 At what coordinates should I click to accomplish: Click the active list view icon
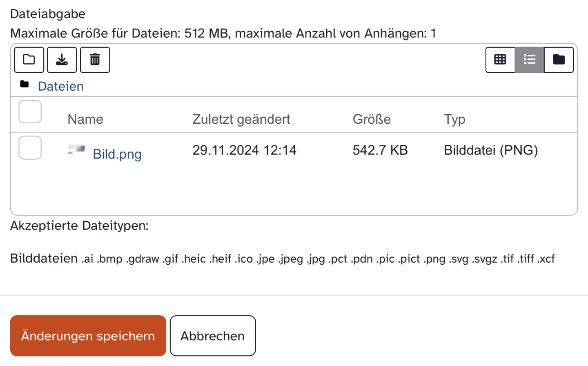pyautogui.click(x=529, y=60)
